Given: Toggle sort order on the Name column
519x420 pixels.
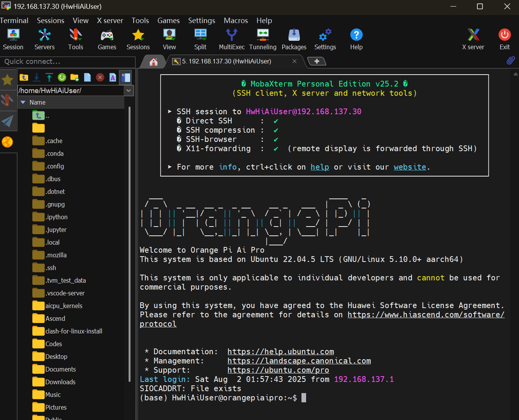Looking at the screenshot, I should (x=37, y=102).
